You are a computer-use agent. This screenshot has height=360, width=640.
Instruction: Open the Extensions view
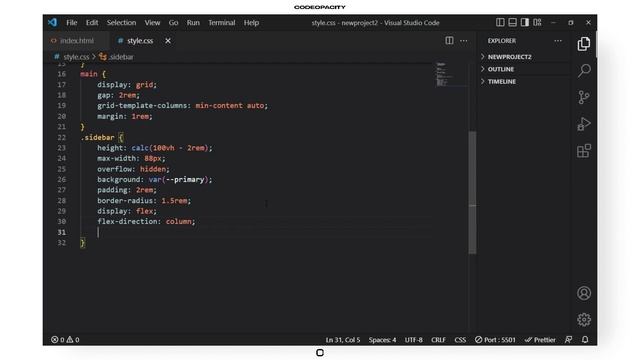click(x=584, y=151)
